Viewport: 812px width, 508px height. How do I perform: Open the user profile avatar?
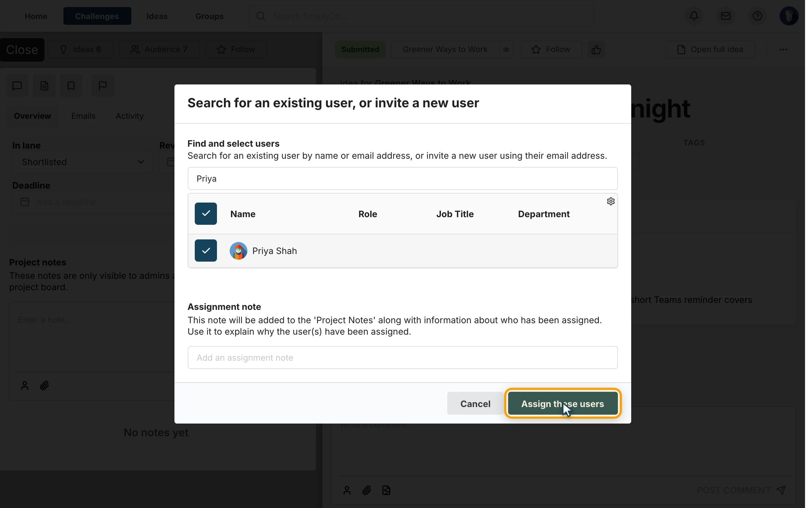(x=789, y=16)
